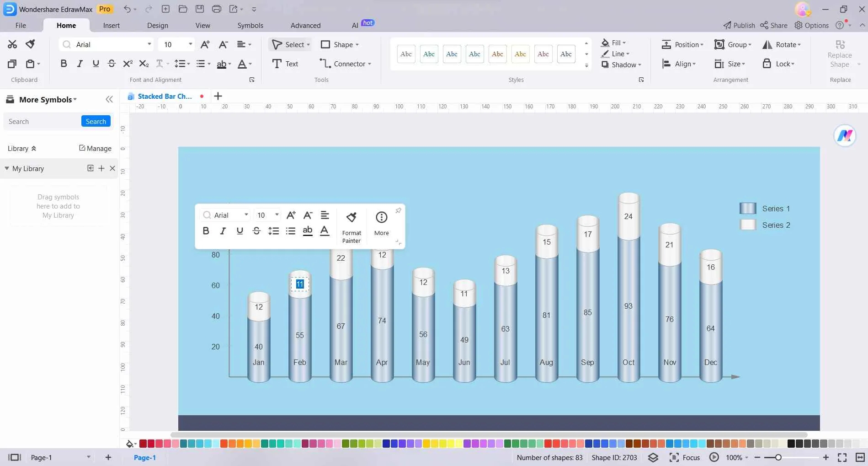Screen dimensions: 868x466
Task: Toggle Italic in the floating toolbar
Action: point(223,231)
